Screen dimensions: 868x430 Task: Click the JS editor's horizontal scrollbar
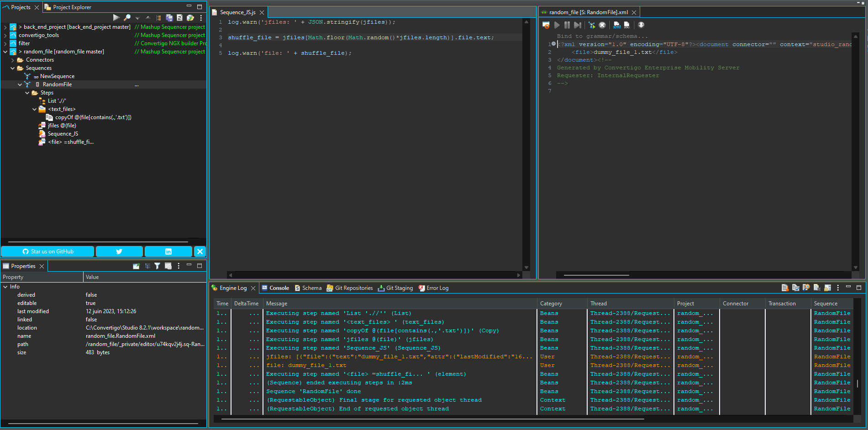coord(374,275)
